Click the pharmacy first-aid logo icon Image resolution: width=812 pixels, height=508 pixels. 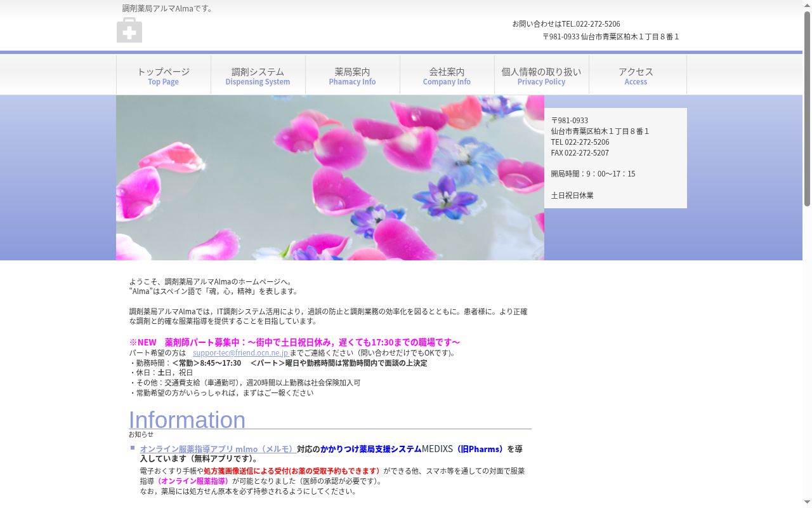129,30
